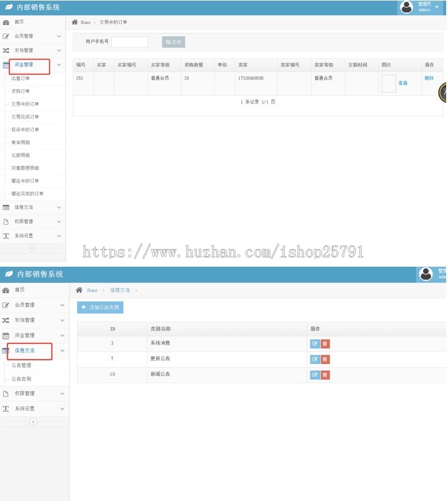
Task: Edit the 更新公告 category
Action: click(x=315, y=360)
